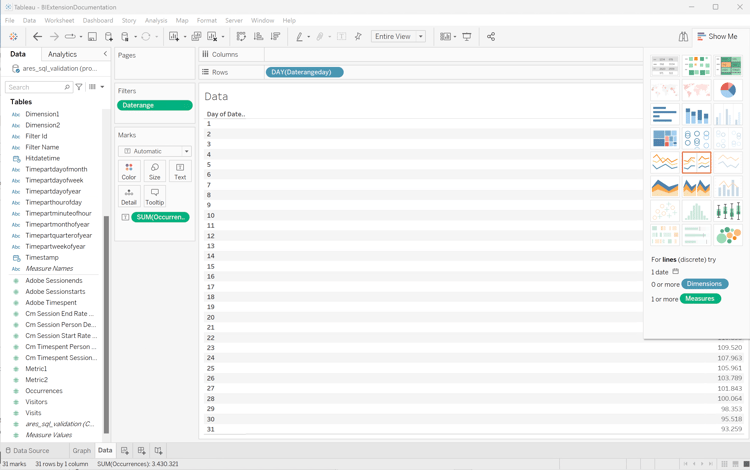The height and width of the screenshot is (470, 750).
Task: Select treemap chart in Show Me
Action: click(x=665, y=139)
